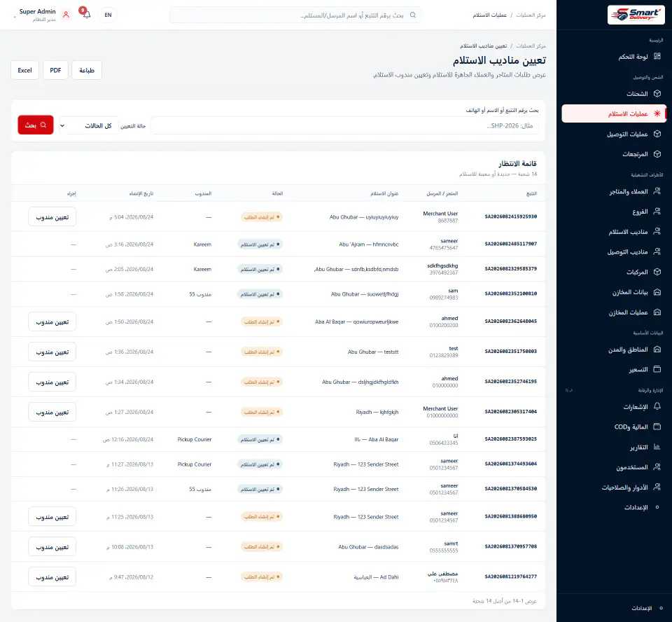Click tracking number SA202608248511790
The height and width of the screenshot is (622, 672).
click(x=511, y=244)
